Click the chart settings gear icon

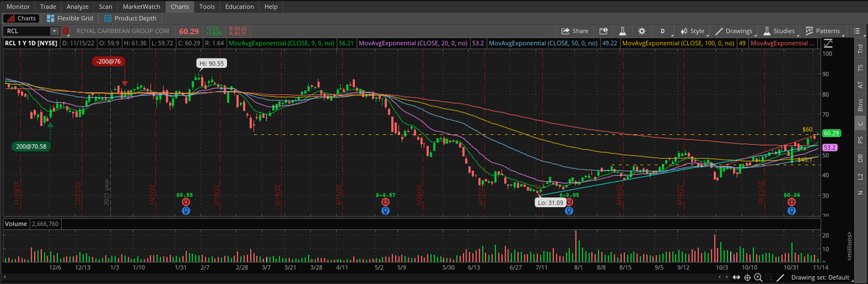click(642, 31)
